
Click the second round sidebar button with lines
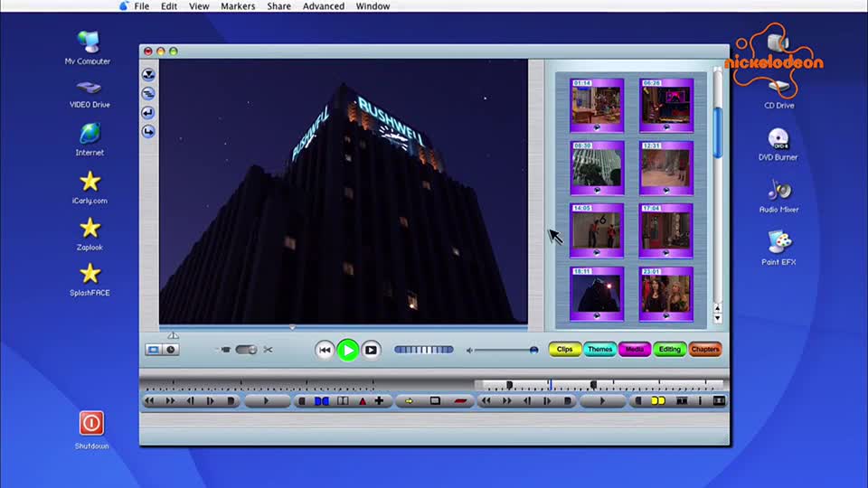148,93
